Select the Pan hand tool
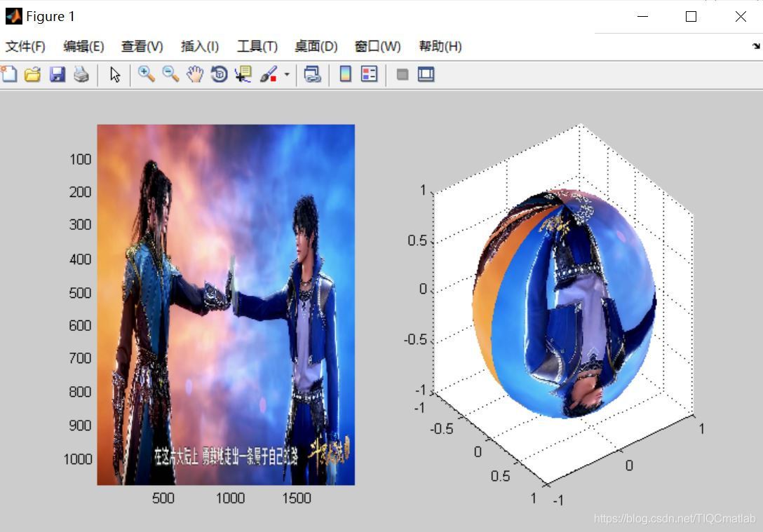The width and height of the screenshot is (763, 532). [195, 74]
